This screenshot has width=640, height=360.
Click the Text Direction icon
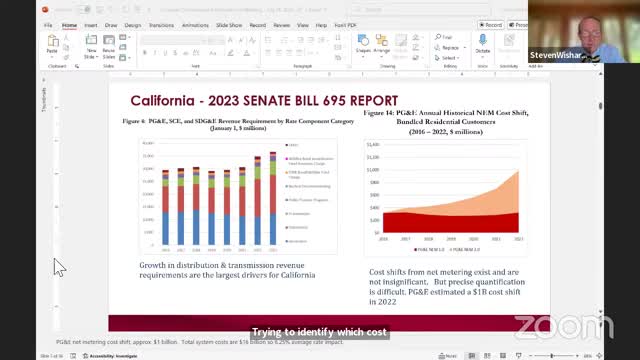click(338, 38)
